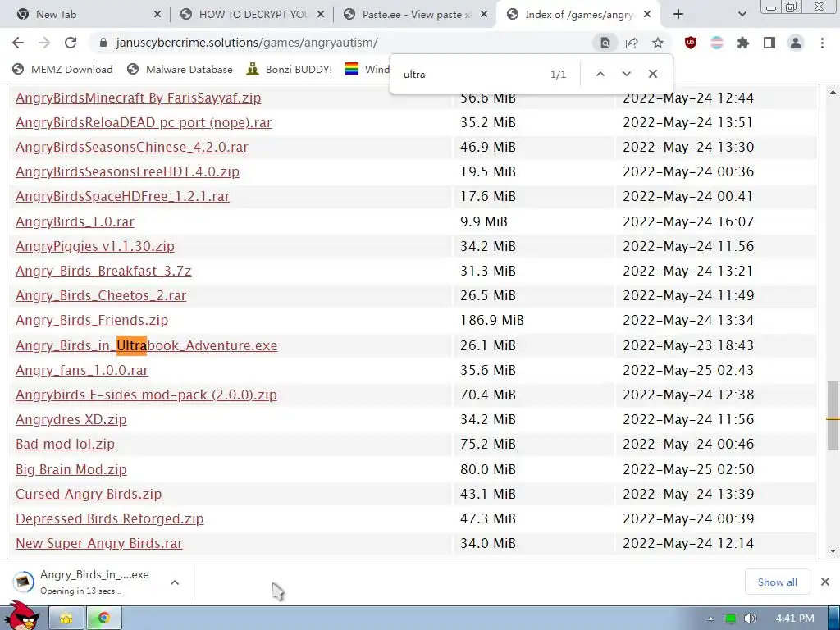
Task: Reload the current page
Action: pos(71,43)
